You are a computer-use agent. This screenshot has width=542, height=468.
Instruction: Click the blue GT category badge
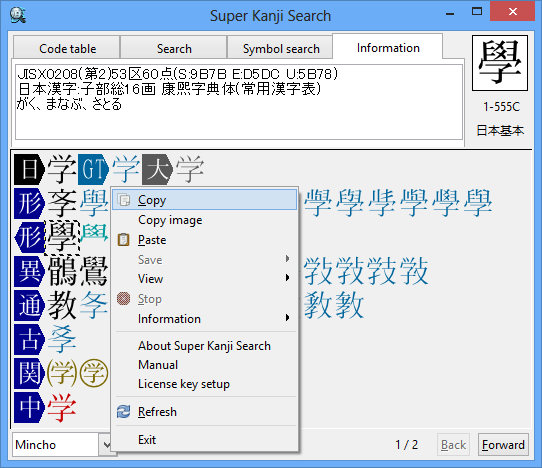click(93, 169)
